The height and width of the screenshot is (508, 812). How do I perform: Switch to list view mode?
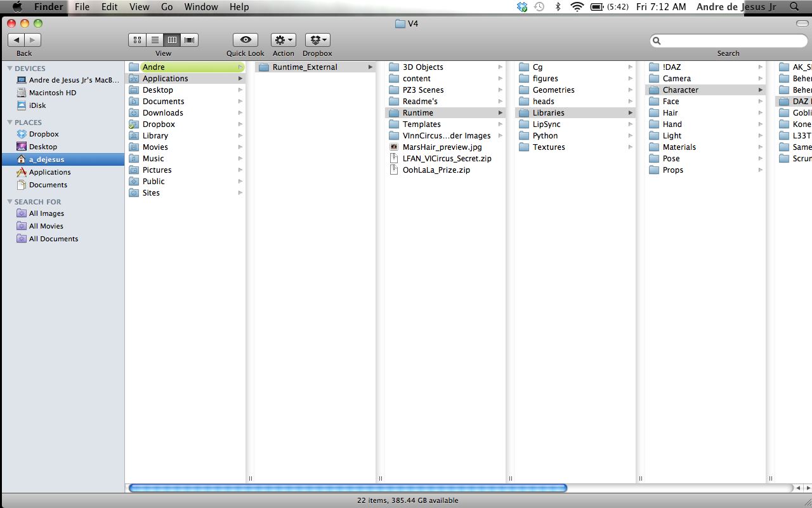click(x=155, y=40)
